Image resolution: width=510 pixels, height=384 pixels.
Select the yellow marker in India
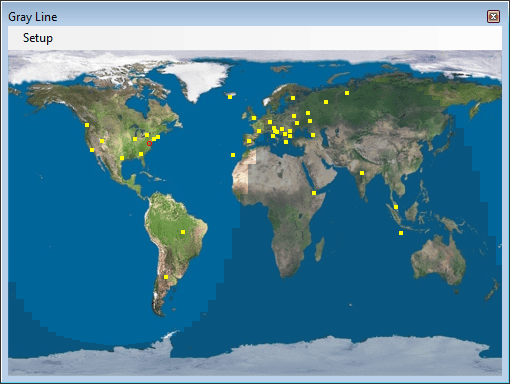[x=362, y=173]
